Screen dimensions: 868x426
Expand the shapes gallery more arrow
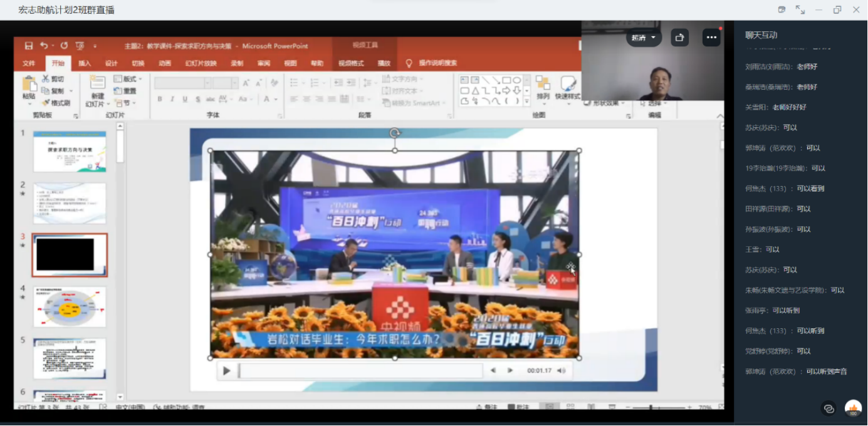click(526, 101)
